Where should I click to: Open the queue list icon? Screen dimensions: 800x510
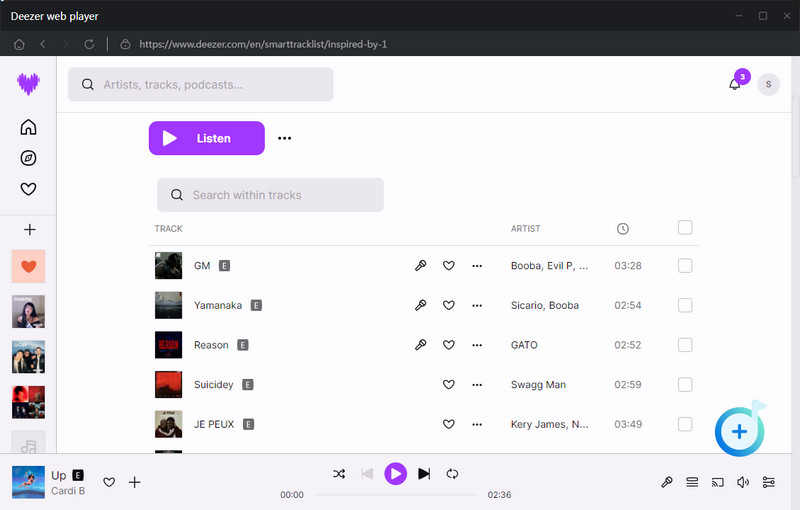(x=691, y=482)
